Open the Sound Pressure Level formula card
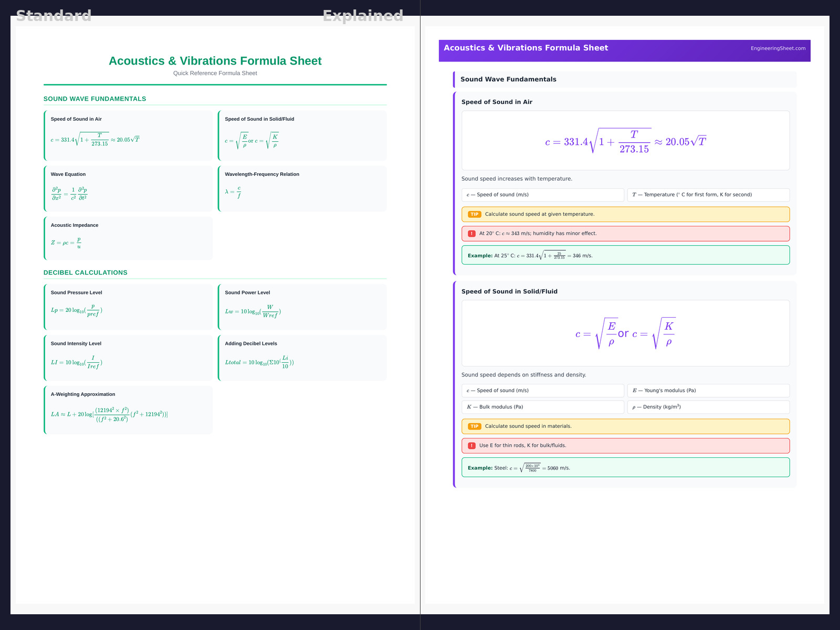The width and height of the screenshot is (840, 630). pyautogui.click(x=129, y=307)
